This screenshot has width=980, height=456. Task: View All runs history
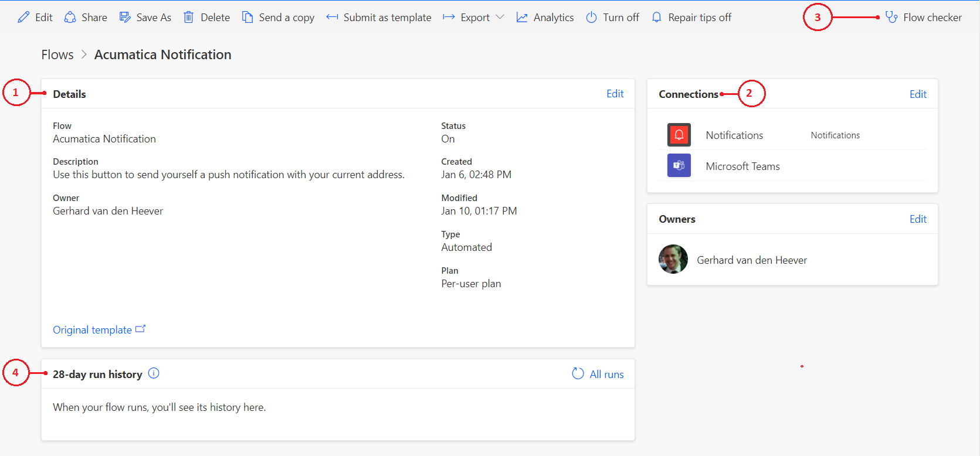[x=607, y=374]
